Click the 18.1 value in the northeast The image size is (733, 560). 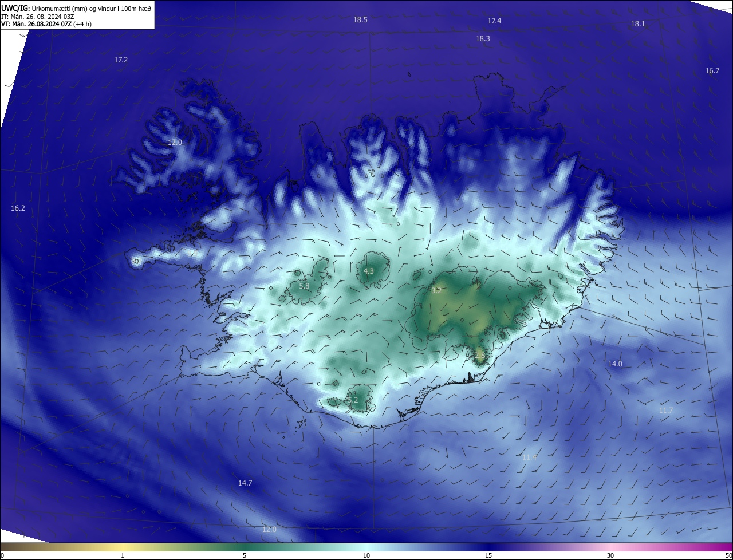click(638, 24)
